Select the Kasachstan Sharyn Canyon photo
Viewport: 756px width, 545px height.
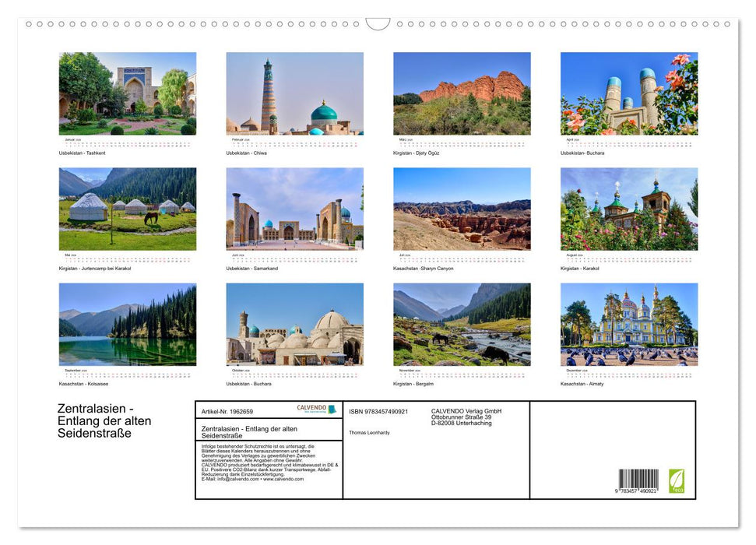(x=462, y=209)
